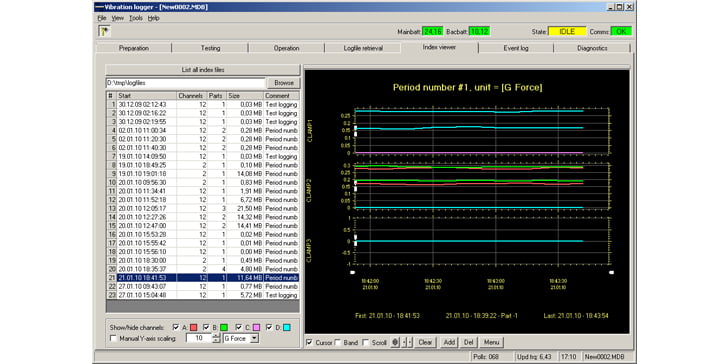Open the Tools menu
Image resolution: width=728 pixels, height=364 pixels.
point(136,18)
